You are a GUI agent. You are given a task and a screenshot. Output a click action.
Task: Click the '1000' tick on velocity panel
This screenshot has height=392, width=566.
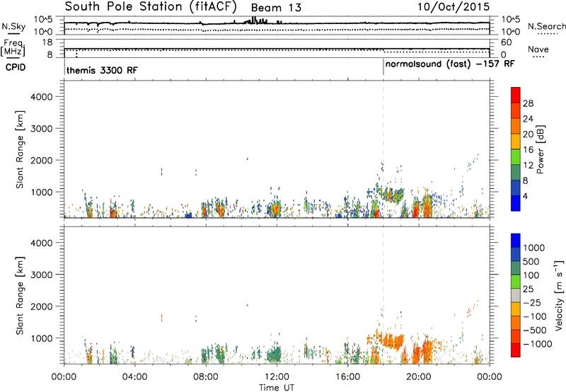pos(41,338)
